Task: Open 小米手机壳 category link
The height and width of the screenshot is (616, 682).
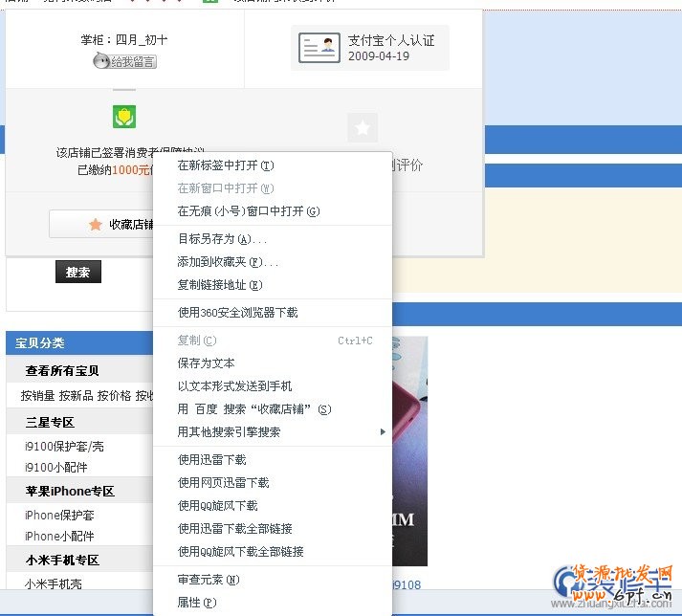Action: (x=54, y=584)
